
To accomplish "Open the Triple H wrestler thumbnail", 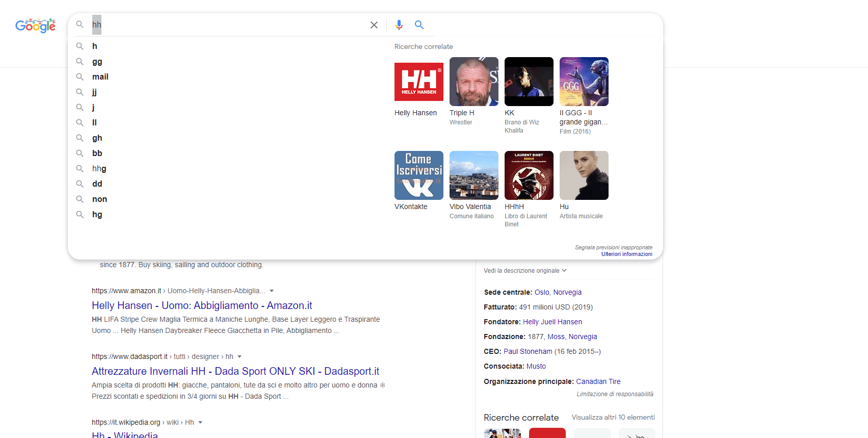I will pos(474,82).
